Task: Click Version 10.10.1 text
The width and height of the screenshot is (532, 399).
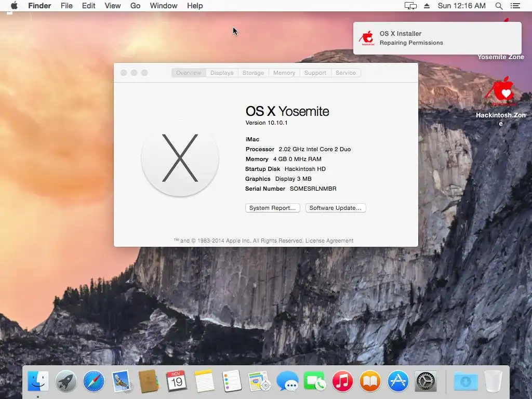Action: (x=267, y=123)
